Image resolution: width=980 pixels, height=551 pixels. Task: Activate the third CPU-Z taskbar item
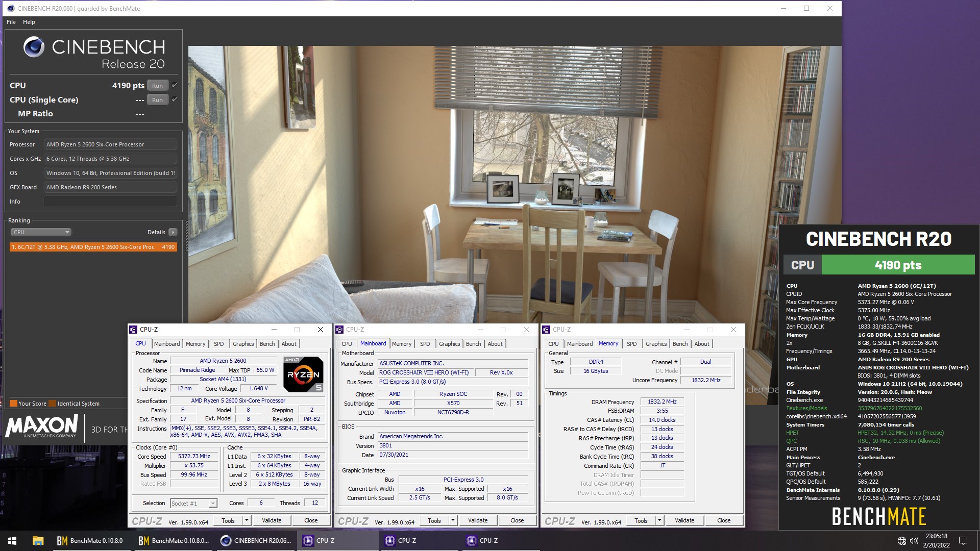(x=500, y=541)
